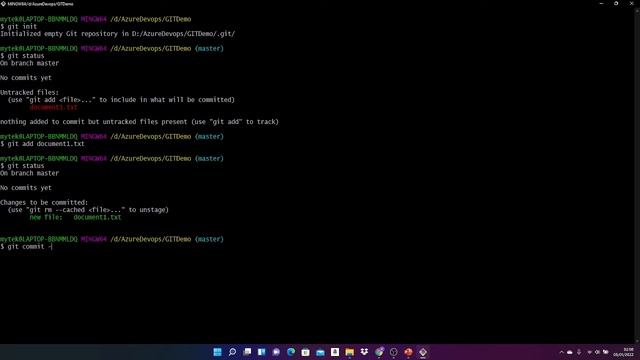Open the Wi-Fi network tray icon
Image resolution: width=640 pixels, height=360 pixels.
click(589, 352)
